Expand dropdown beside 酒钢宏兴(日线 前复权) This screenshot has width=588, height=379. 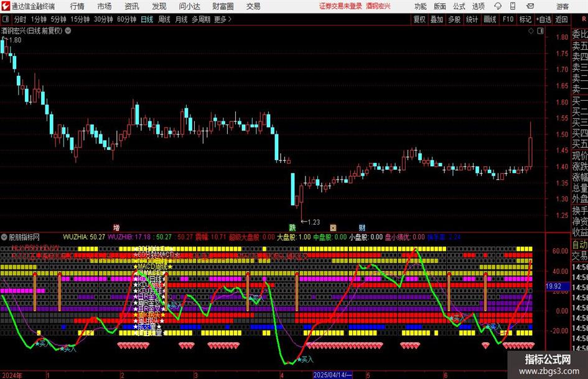click(x=68, y=30)
